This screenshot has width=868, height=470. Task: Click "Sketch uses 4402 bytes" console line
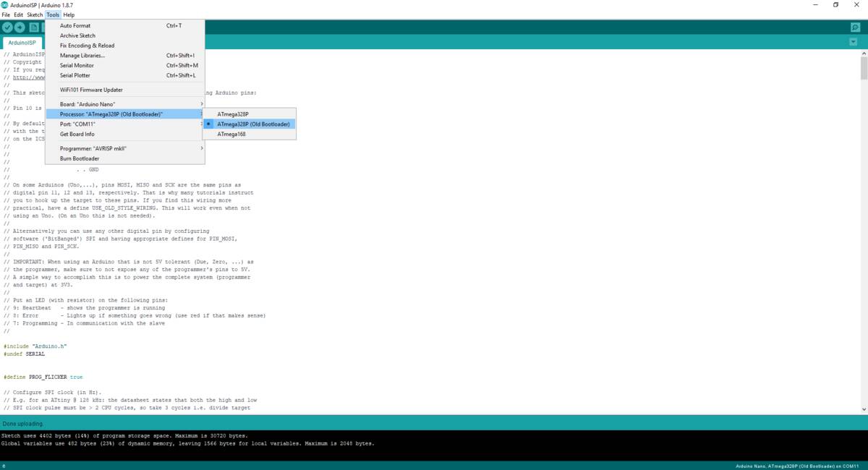pos(125,436)
